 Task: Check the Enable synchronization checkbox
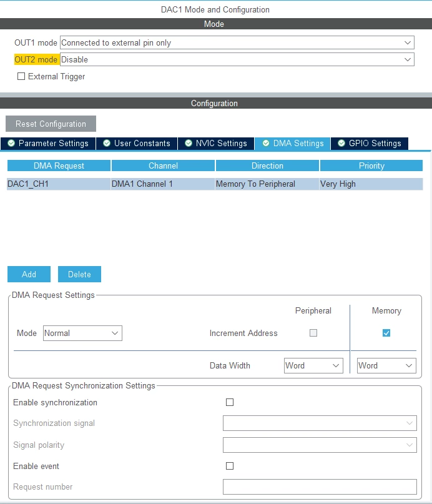(230, 402)
